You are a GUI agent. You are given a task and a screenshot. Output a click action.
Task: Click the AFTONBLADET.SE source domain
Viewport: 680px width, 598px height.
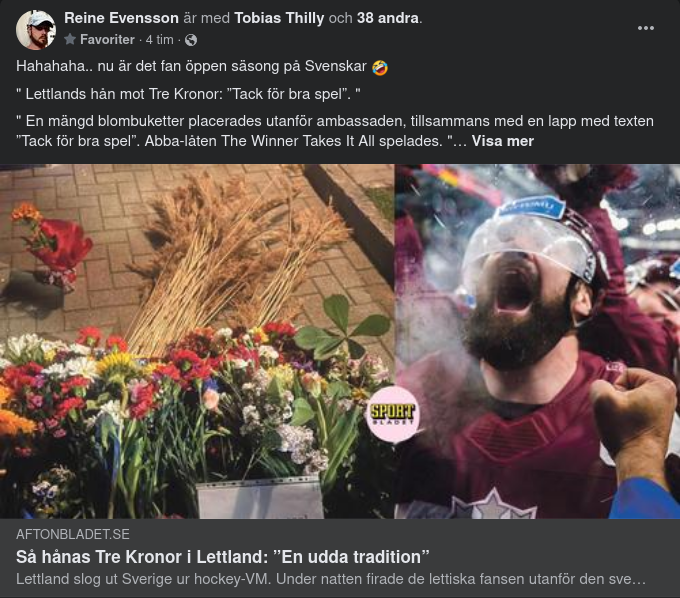73,535
